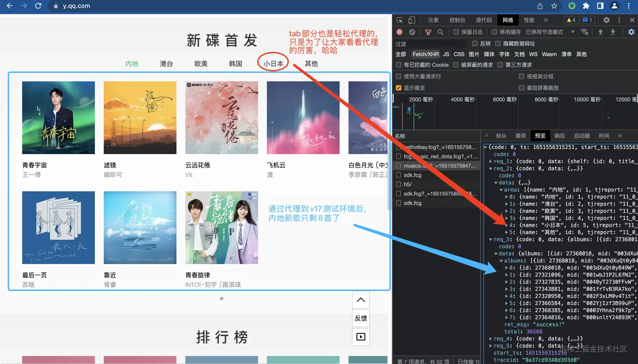The height and width of the screenshot is (364, 638).
Task: Open the browser profile avatar
Action: (x=614, y=6)
